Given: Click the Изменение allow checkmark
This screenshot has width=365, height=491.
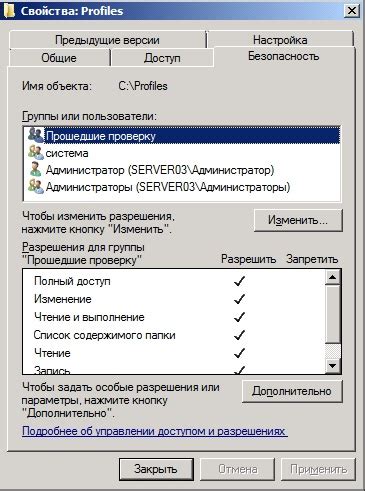Looking at the screenshot, I should [239, 299].
